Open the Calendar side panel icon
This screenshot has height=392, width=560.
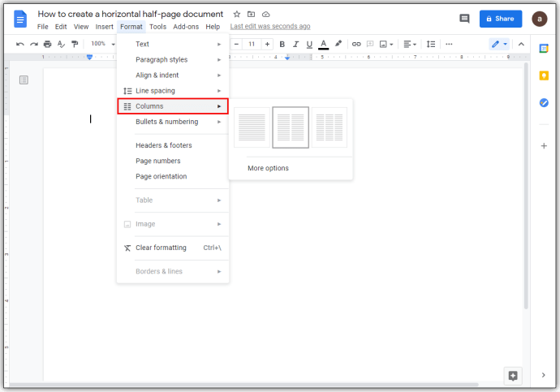pos(544,48)
